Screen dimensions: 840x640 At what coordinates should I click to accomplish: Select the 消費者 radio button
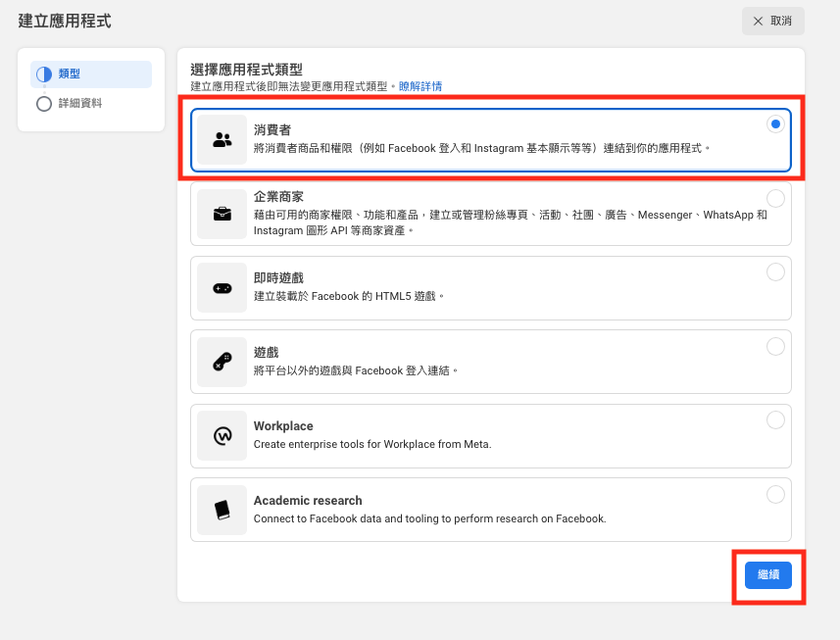775,124
